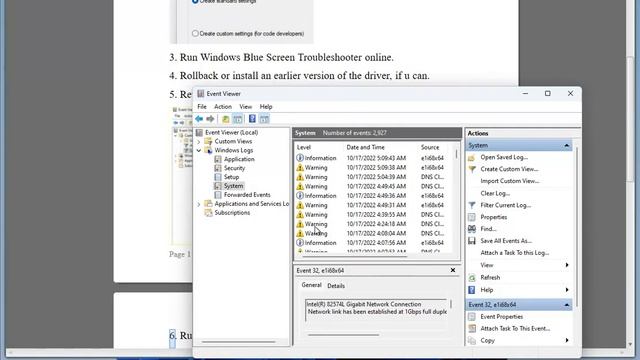Click the event description horizontal scrollbar

click(x=343, y=335)
